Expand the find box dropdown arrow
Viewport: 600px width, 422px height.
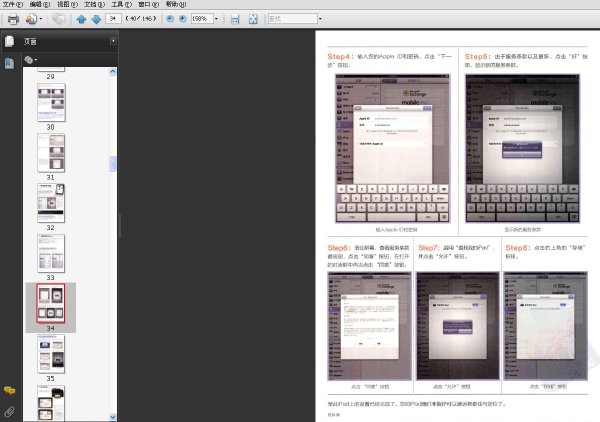[320, 18]
